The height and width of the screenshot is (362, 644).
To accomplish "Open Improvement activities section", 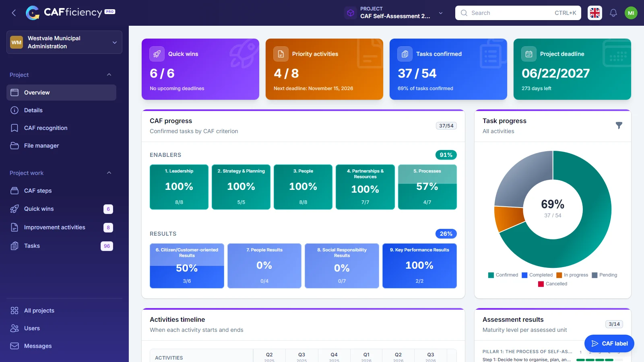I will click(x=61, y=227).
